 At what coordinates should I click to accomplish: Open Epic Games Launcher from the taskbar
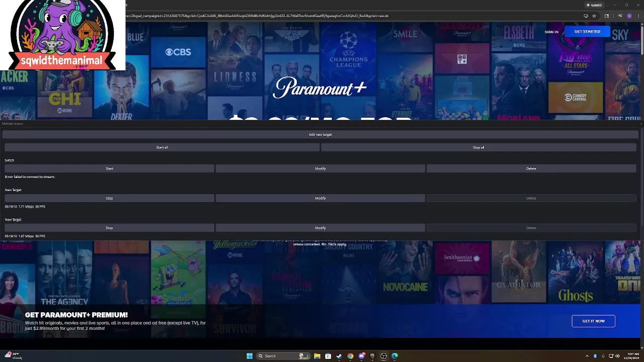tap(372, 356)
